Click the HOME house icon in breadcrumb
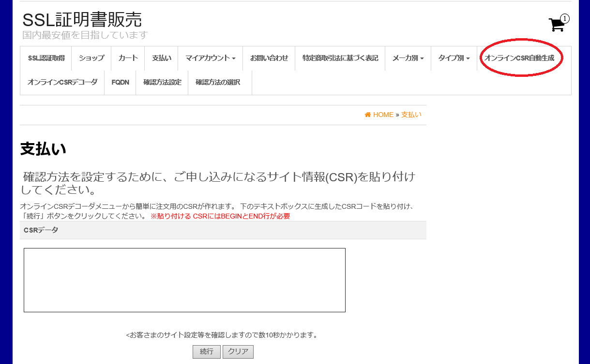Screen dimensions: 590x364 367,115
